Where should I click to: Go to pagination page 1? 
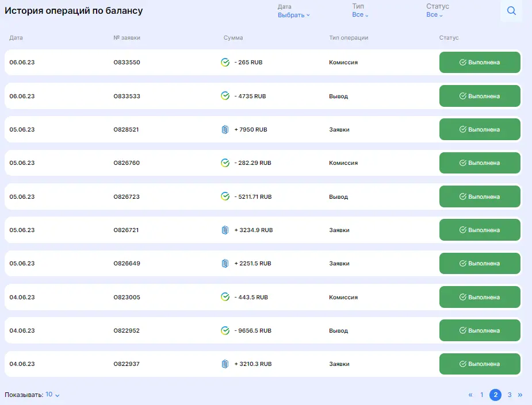482,395
